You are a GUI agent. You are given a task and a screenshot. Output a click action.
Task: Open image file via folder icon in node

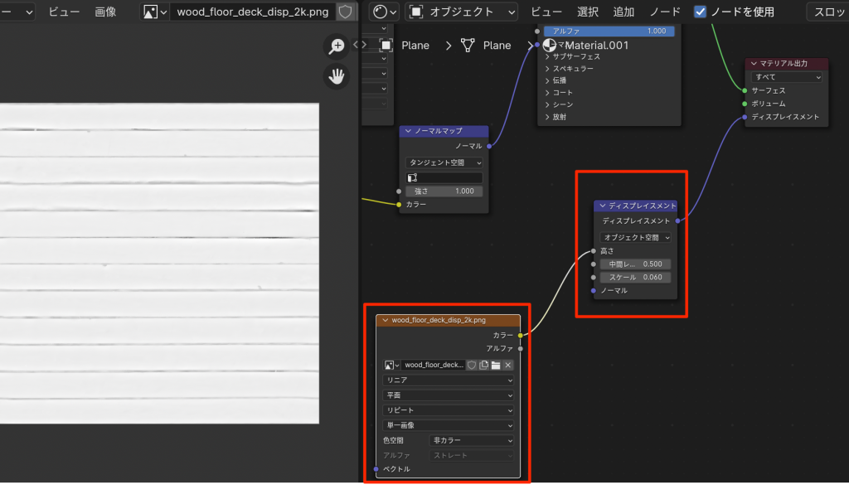(495, 365)
